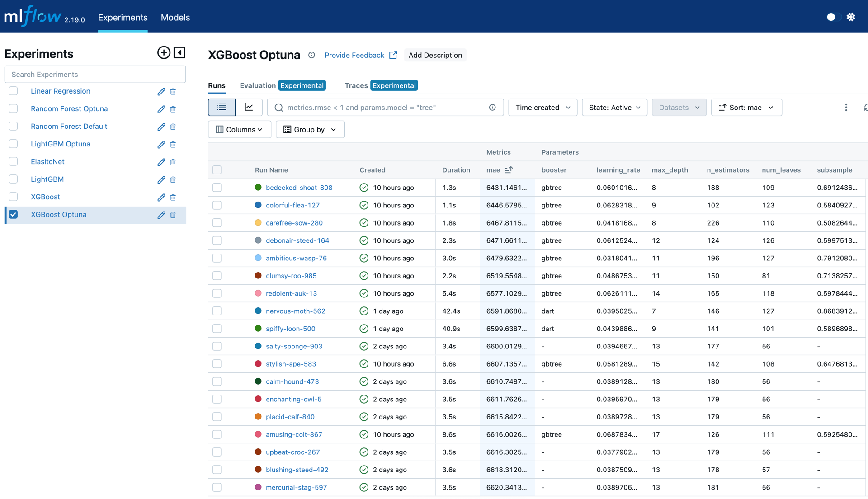868x499 pixels.
Task: Click the green color dot for bedecked-shoat-808
Action: coord(258,188)
